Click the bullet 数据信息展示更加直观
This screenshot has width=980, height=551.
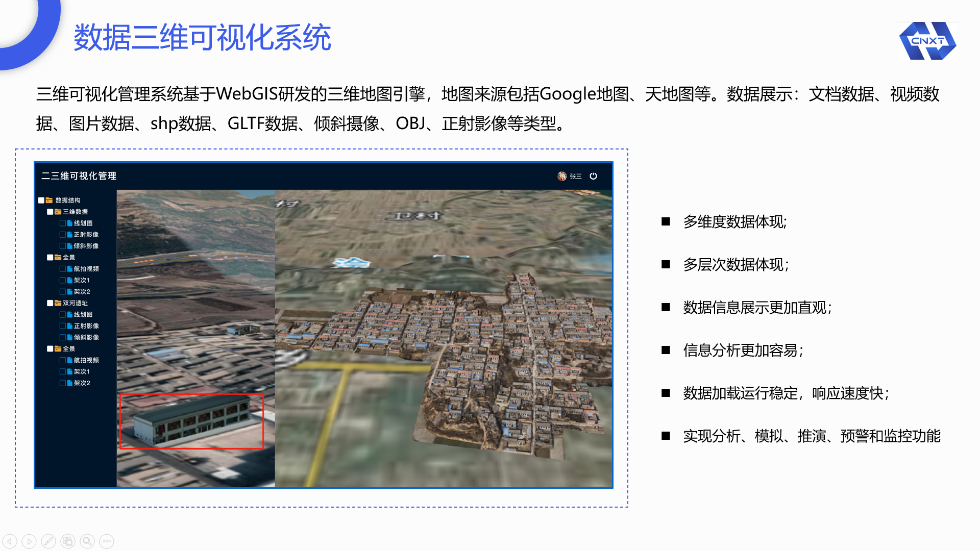757,308
